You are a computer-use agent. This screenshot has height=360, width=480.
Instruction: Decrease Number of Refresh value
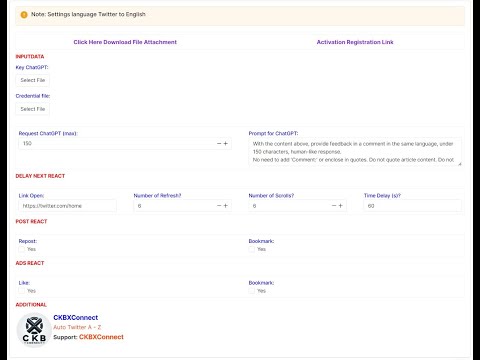click(219, 206)
